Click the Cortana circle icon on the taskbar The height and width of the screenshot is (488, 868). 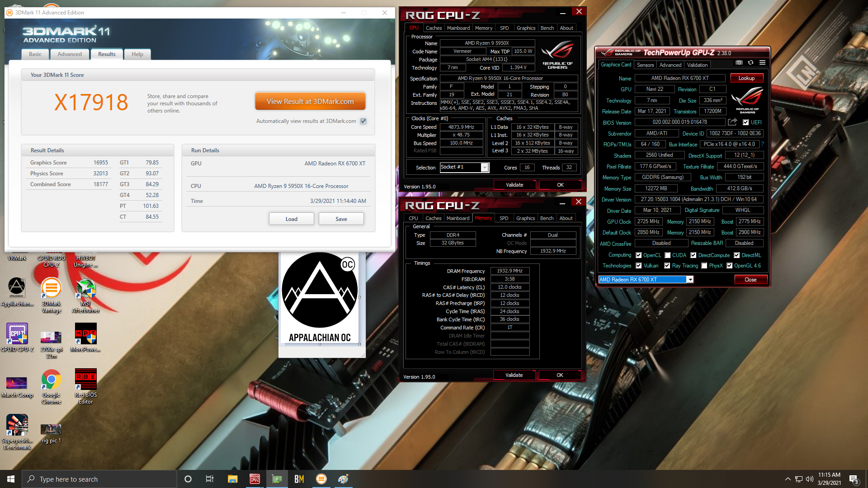coord(188,479)
